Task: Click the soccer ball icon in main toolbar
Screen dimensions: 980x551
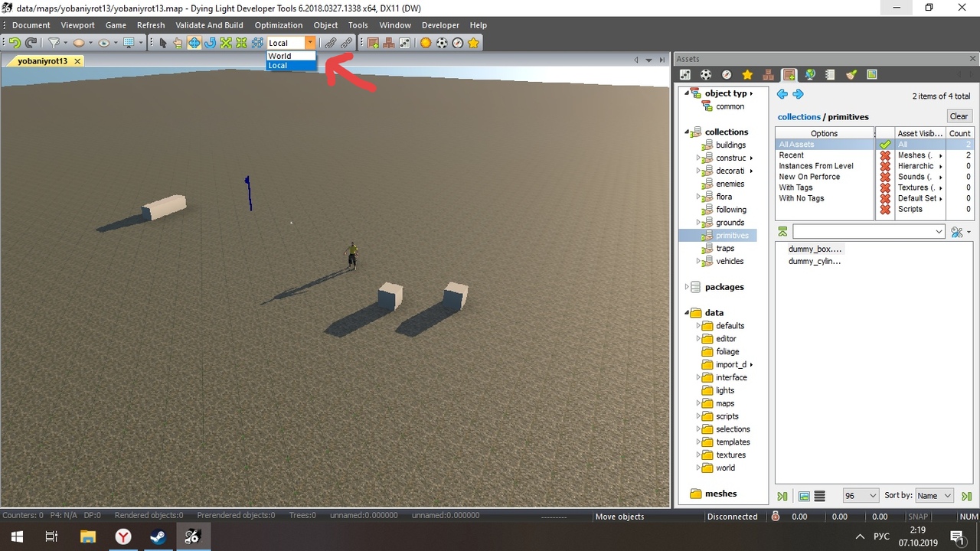Action: point(442,43)
